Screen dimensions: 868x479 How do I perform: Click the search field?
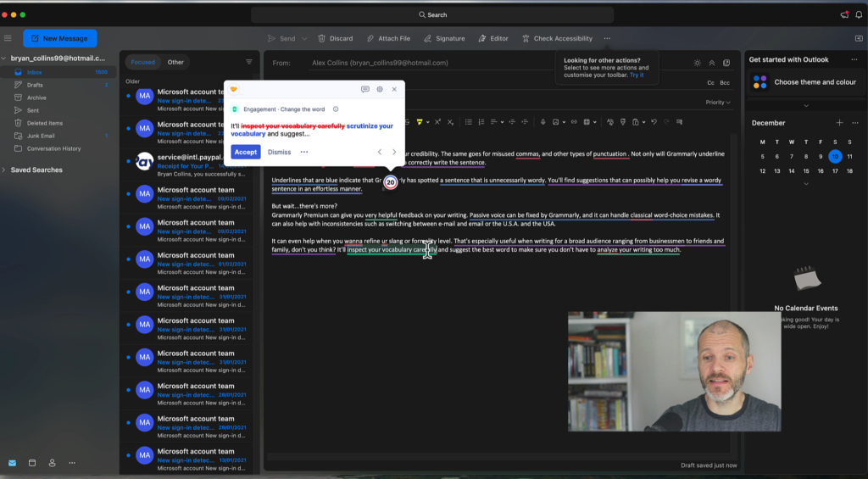(x=432, y=15)
